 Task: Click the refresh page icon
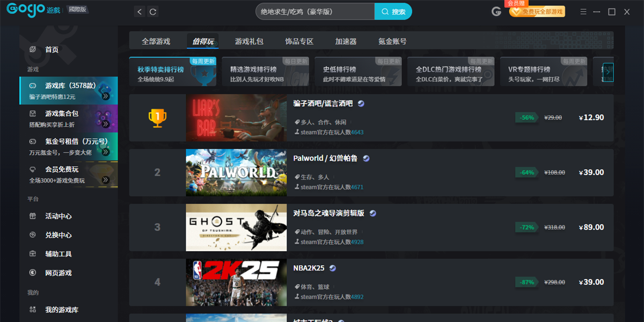pyautogui.click(x=153, y=12)
